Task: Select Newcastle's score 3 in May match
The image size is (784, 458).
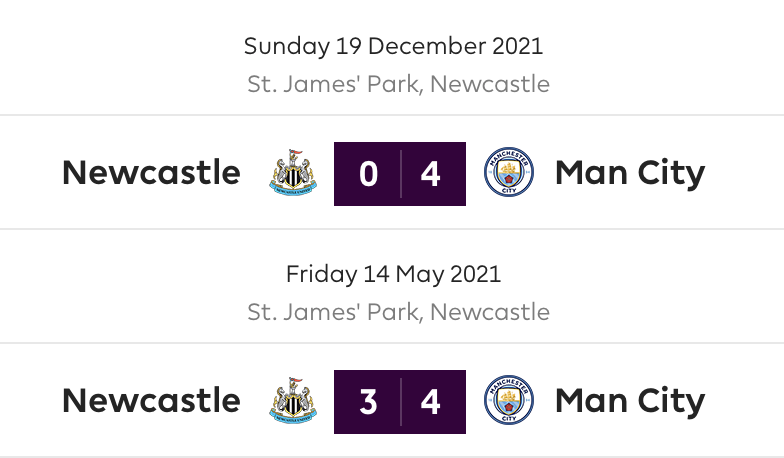Action: tap(368, 402)
